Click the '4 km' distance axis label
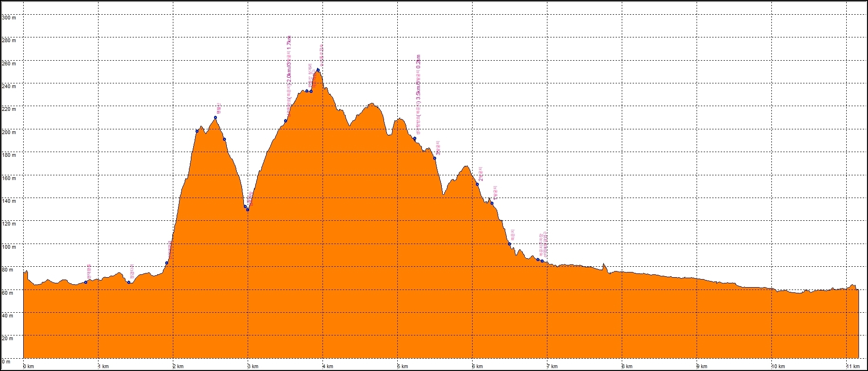The width and height of the screenshot is (868, 371). click(x=329, y=366)
